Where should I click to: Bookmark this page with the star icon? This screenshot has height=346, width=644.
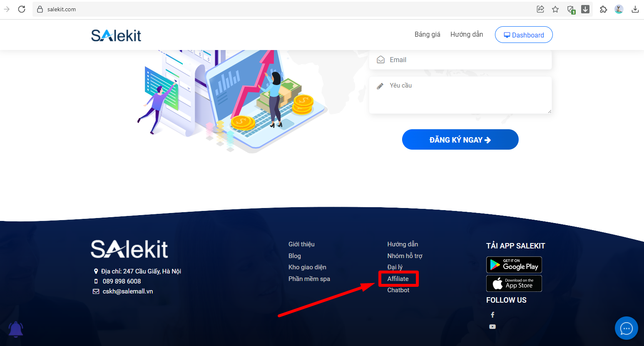(555, 9)
